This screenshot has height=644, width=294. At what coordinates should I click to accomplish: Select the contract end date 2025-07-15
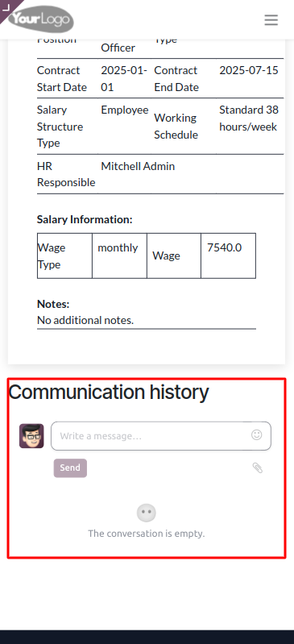pyautogui.click(x=249, y=70)
